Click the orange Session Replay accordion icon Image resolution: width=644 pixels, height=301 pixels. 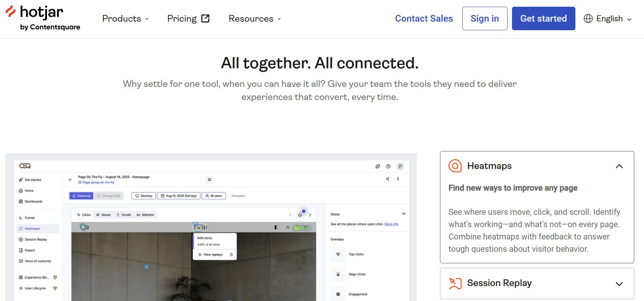click(x=455, y=283)
